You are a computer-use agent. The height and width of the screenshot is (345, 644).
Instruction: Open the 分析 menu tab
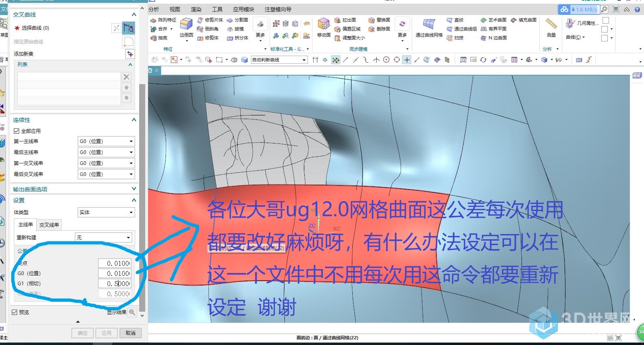(154, 9)
